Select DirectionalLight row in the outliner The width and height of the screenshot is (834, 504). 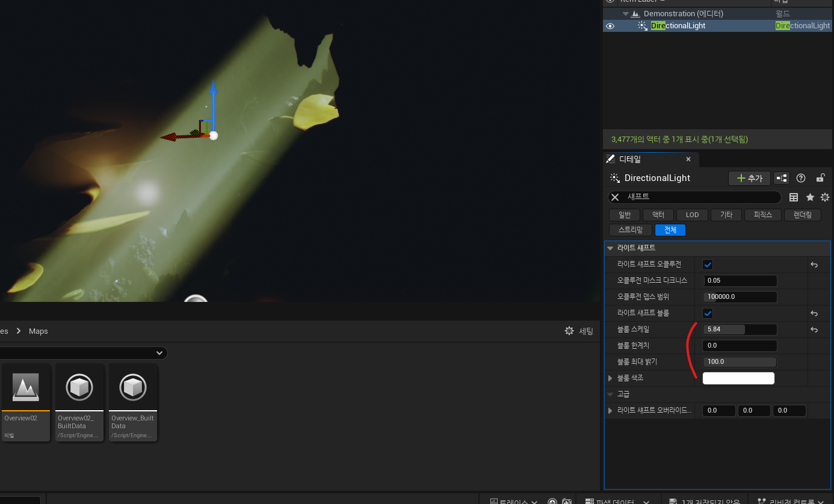pyautogui.click(x=718, y=26)
